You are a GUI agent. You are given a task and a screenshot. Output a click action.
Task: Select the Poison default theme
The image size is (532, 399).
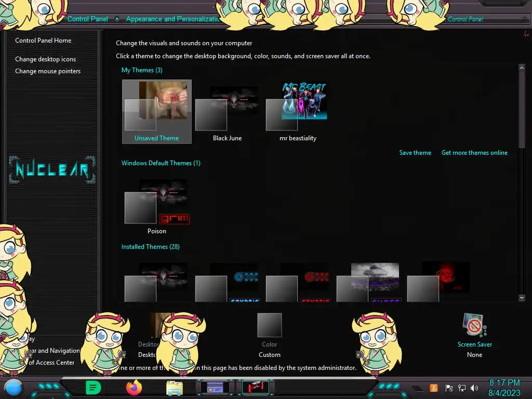pyautogui.click(x=157, y=205)
